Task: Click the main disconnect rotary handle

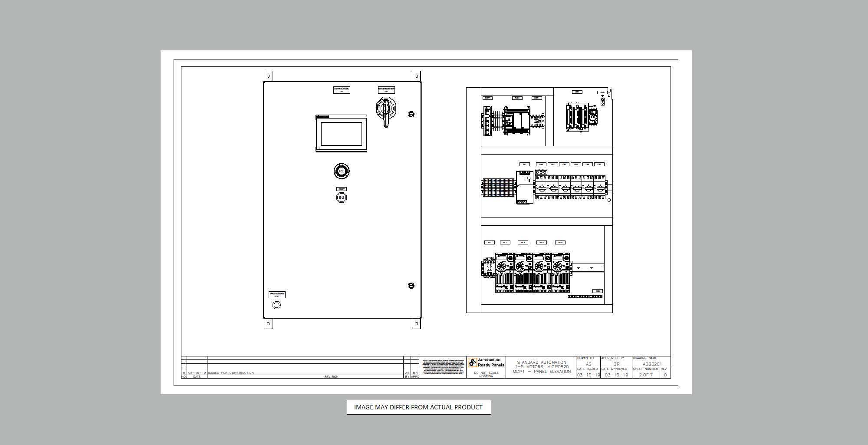Action: pos(386,109)
